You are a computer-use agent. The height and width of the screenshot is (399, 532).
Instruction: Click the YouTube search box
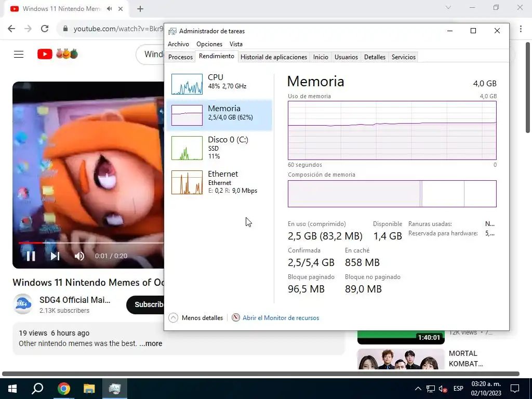tap(150, 54)
